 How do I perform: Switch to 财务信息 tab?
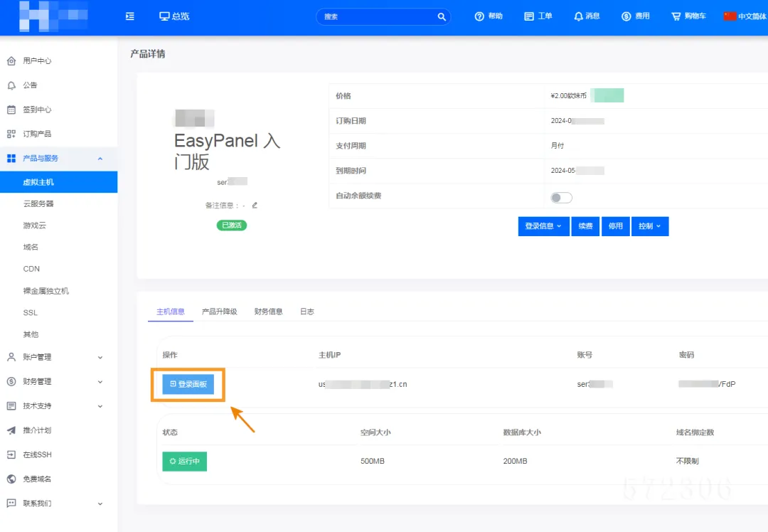point(268,312)
